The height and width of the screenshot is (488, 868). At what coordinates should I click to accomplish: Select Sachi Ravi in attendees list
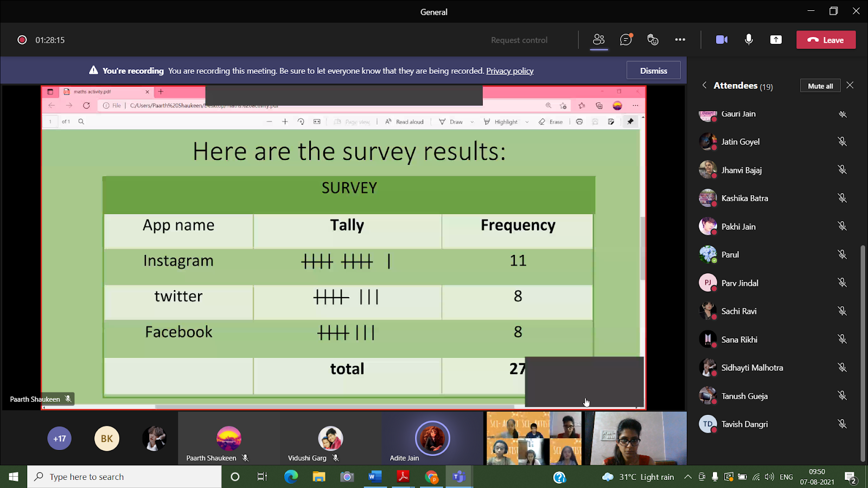tap(773, 311)
